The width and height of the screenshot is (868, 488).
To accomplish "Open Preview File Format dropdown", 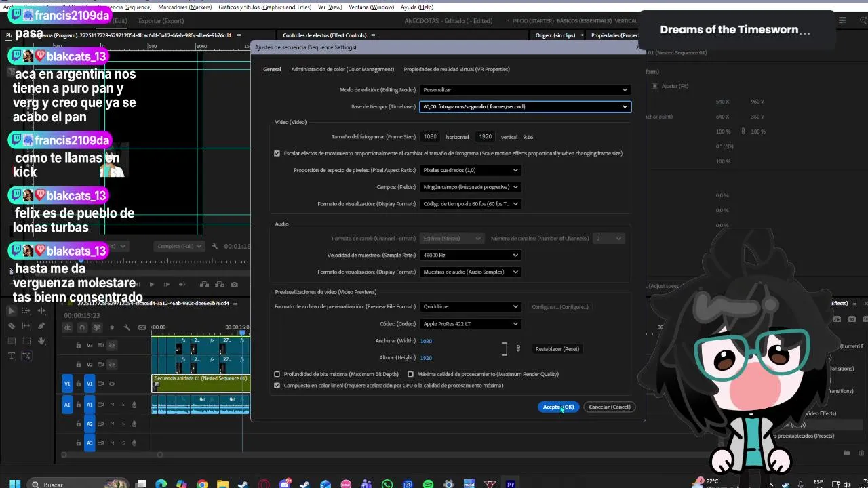I will 470,307.
